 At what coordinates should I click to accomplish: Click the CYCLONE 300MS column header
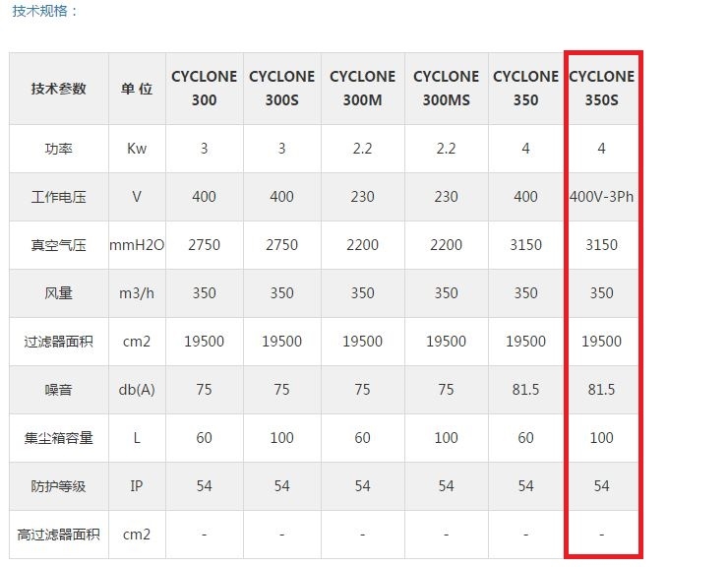pos(447,89)
